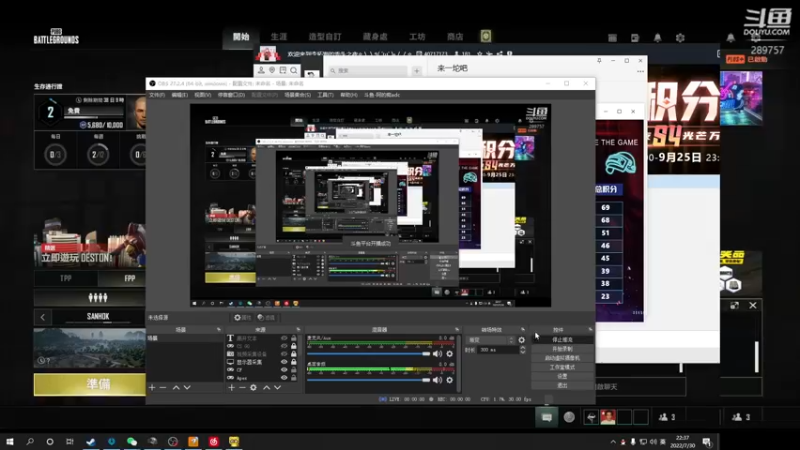Adjust 麦克风/Aux volume slider
800x450 pixels.
coord(368,354)
